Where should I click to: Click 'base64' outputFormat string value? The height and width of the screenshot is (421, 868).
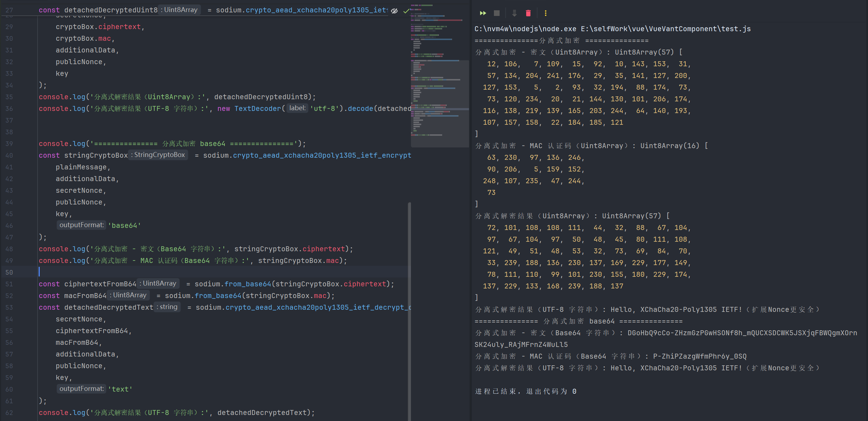[124, 225]
